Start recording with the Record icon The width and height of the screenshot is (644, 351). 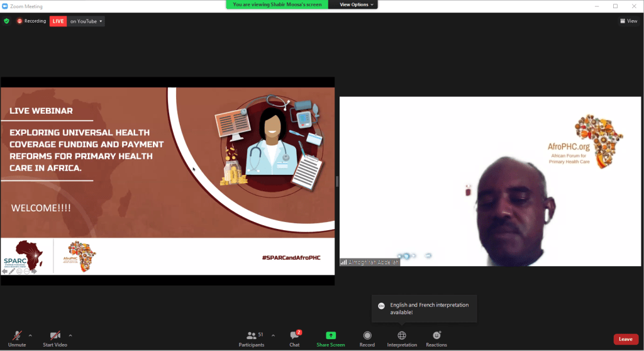click(367, 336)
